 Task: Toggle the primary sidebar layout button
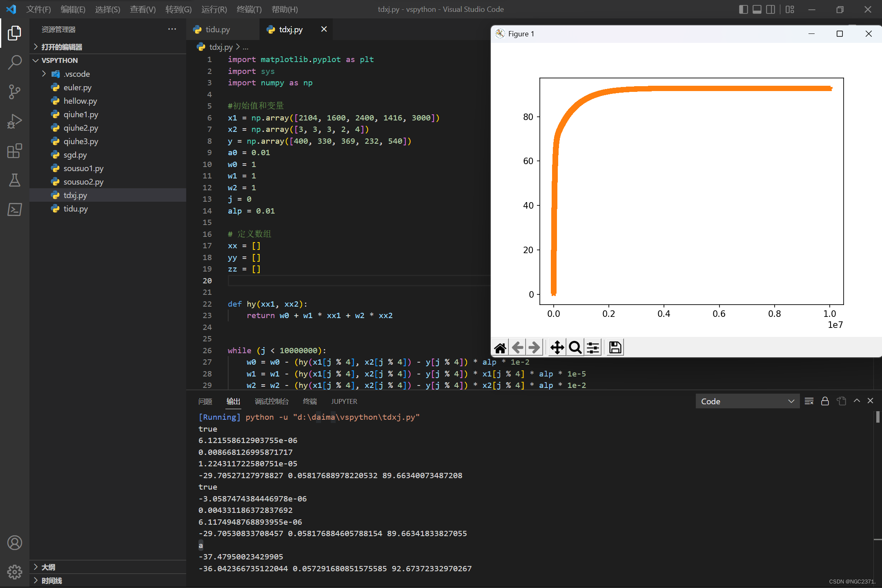[744, 9]
